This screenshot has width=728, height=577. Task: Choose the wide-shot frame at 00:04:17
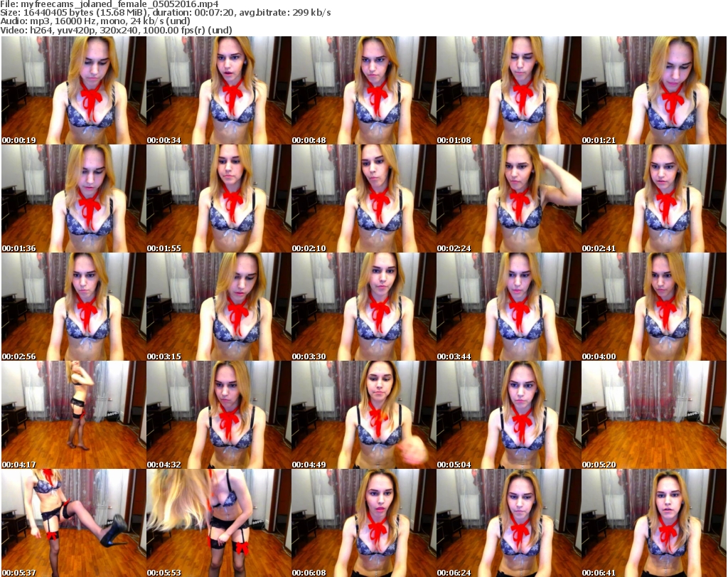click(74, 415)
